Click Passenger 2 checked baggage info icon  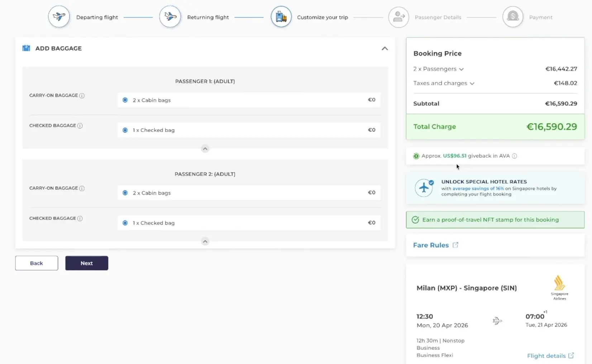click(80, 219)
